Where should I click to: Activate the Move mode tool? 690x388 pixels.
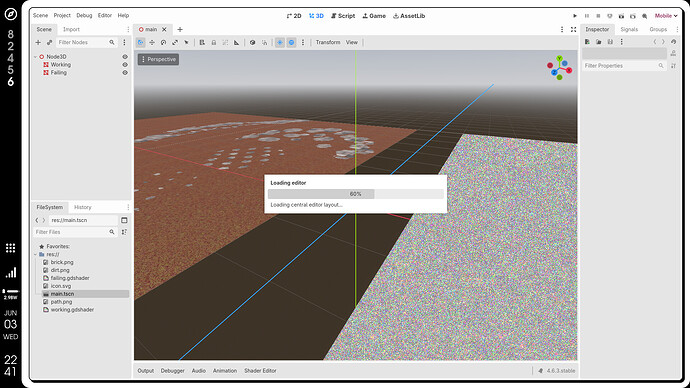tap(152, 42)
